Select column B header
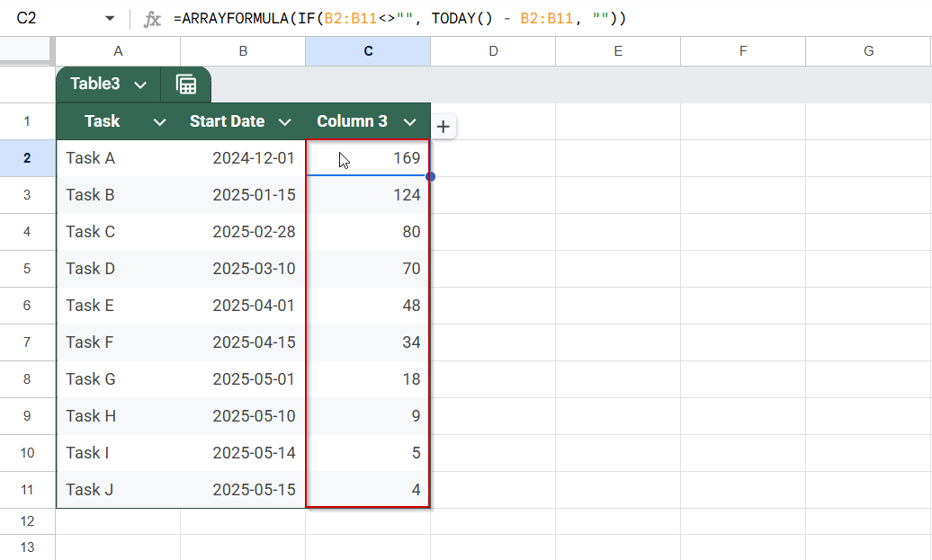932x560 pixels. coord(243,51)
